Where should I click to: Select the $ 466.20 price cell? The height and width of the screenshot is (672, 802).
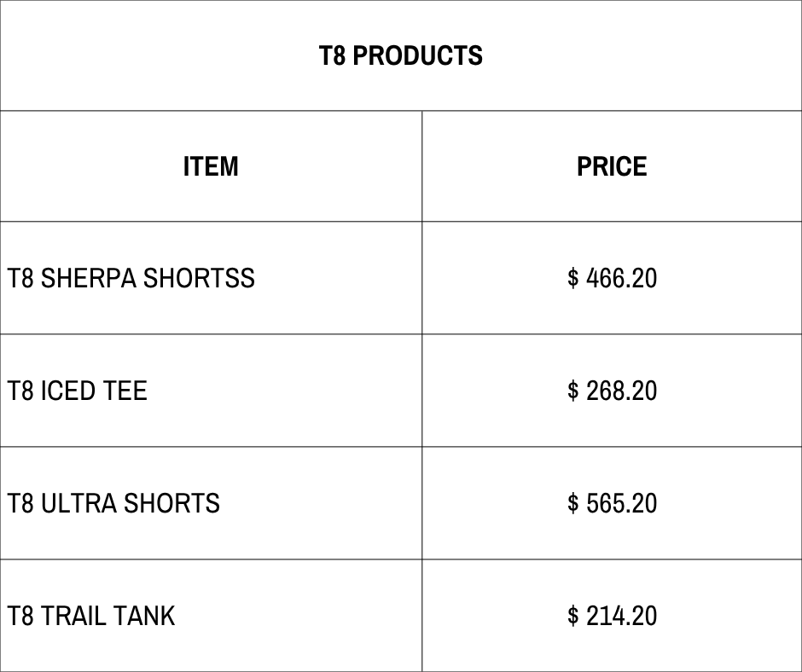(x=612, y=278)
